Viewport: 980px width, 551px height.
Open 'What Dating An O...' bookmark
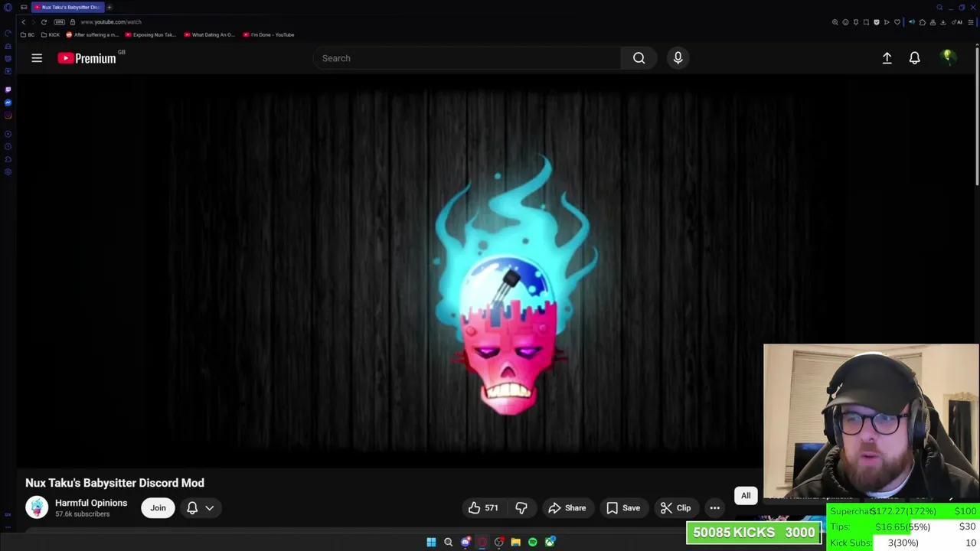pos(209,34)
